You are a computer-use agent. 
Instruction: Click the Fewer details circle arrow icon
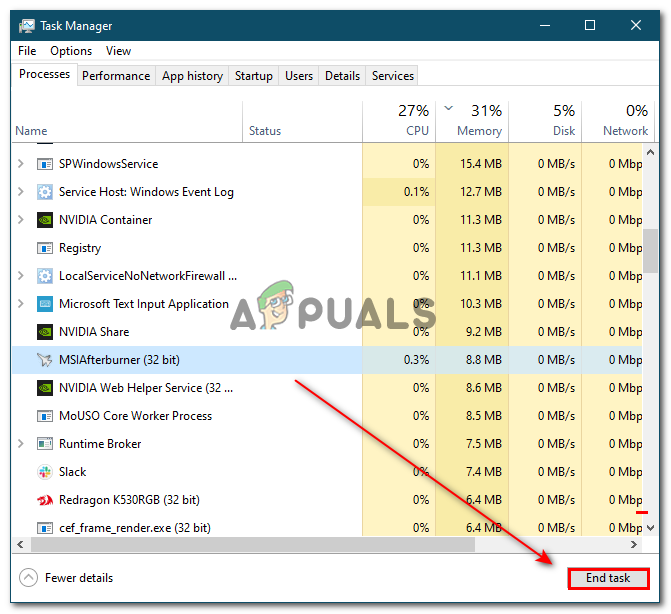click(x=28, y=578)
